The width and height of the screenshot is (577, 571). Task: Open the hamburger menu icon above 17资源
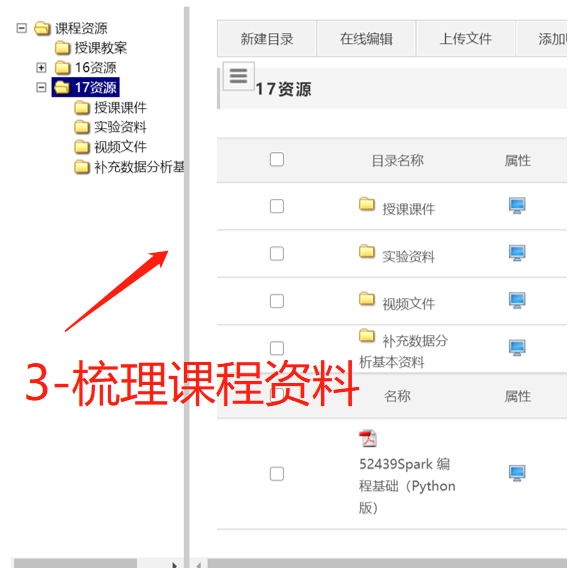238,76
